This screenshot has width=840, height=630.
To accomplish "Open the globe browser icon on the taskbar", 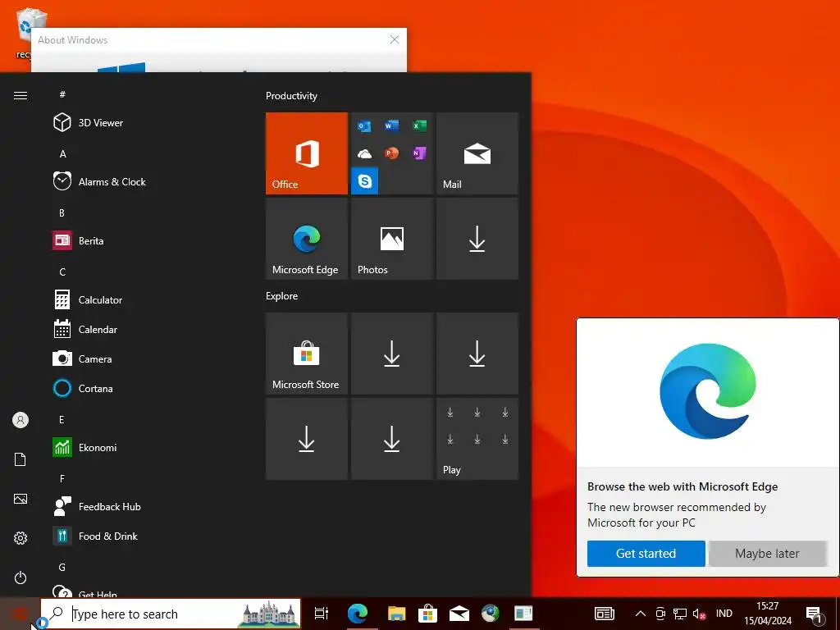I will (491, 614).
